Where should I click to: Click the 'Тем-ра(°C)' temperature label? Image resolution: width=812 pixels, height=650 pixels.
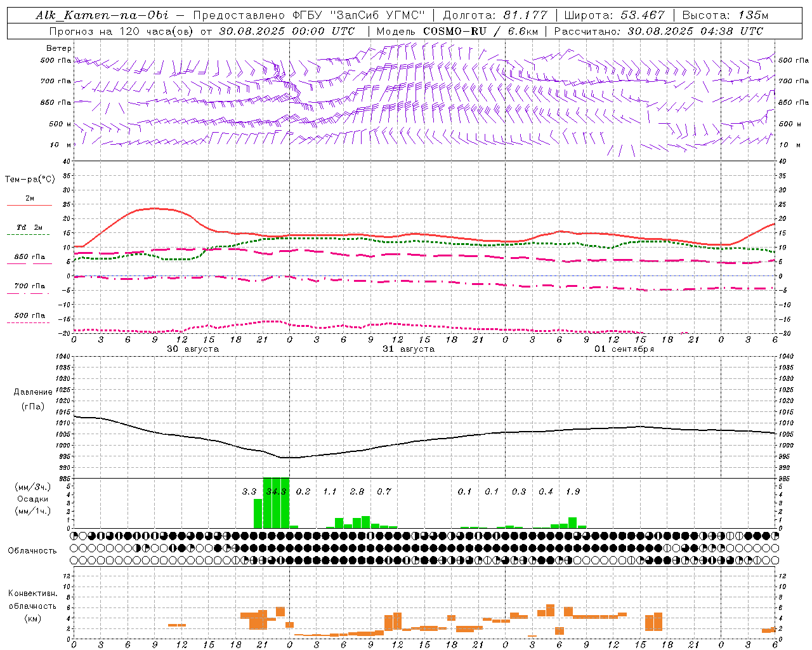click(30, 180)
